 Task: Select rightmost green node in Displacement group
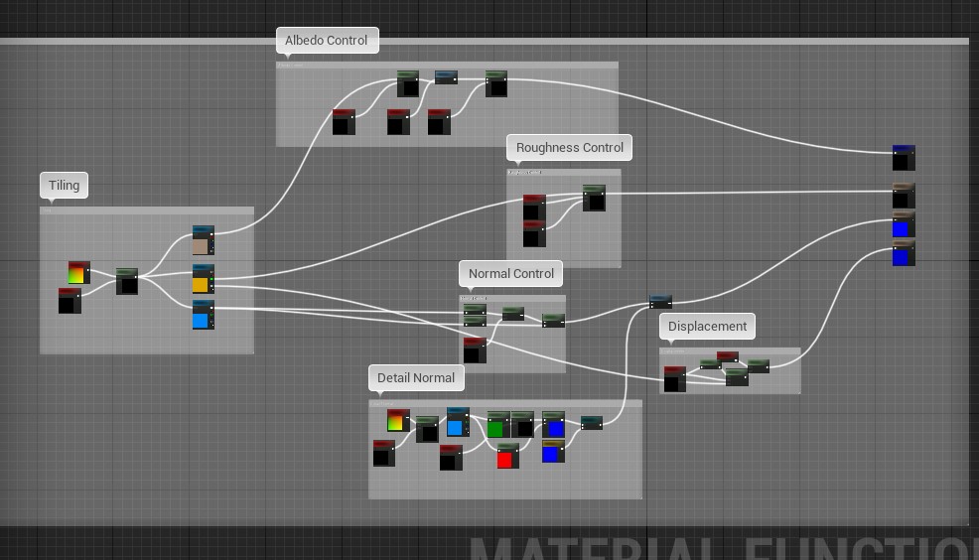758,365
